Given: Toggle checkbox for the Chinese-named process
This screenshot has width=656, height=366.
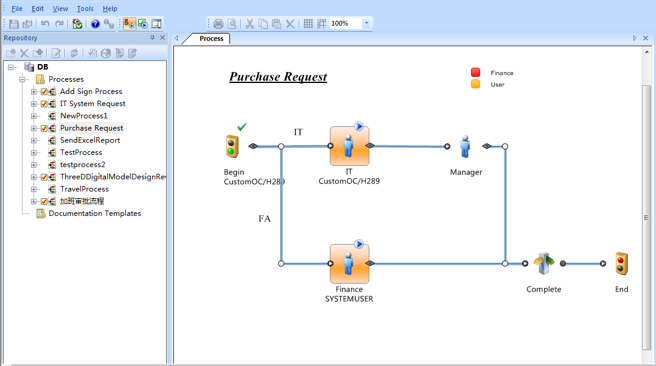Looking at the screenshot, I should (44, 201).
